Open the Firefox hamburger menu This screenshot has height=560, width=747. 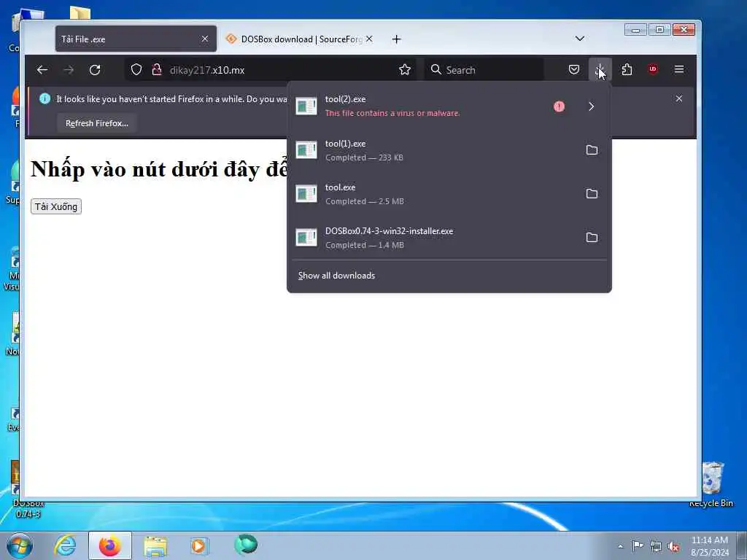click(x=679, y=70)
